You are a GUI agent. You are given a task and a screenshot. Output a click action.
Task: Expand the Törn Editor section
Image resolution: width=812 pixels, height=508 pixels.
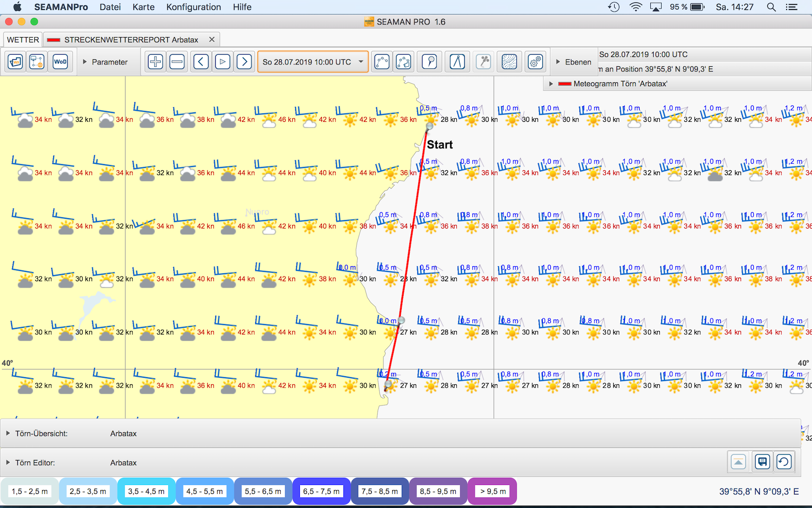pyautogui.click(x=8, y=462)
